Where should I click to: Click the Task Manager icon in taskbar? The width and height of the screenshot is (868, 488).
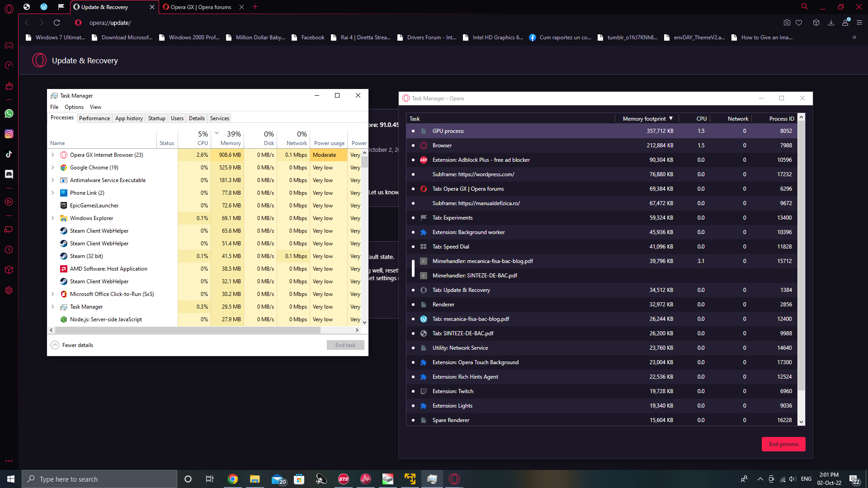[432, 479]
